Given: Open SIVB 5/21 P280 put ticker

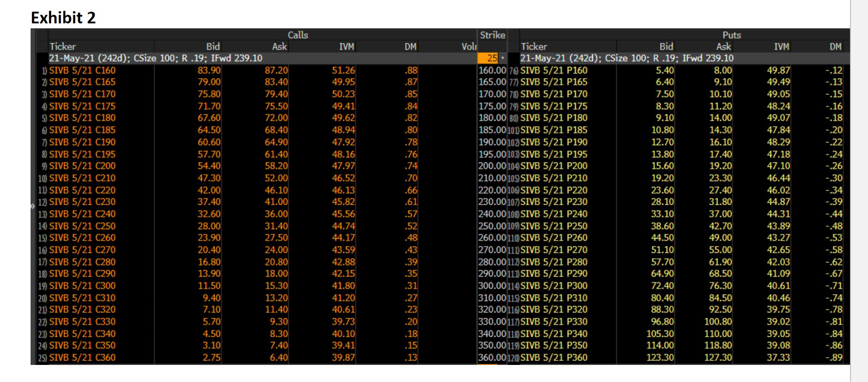Looking at the screenshot, I should (x=554, y=262).
